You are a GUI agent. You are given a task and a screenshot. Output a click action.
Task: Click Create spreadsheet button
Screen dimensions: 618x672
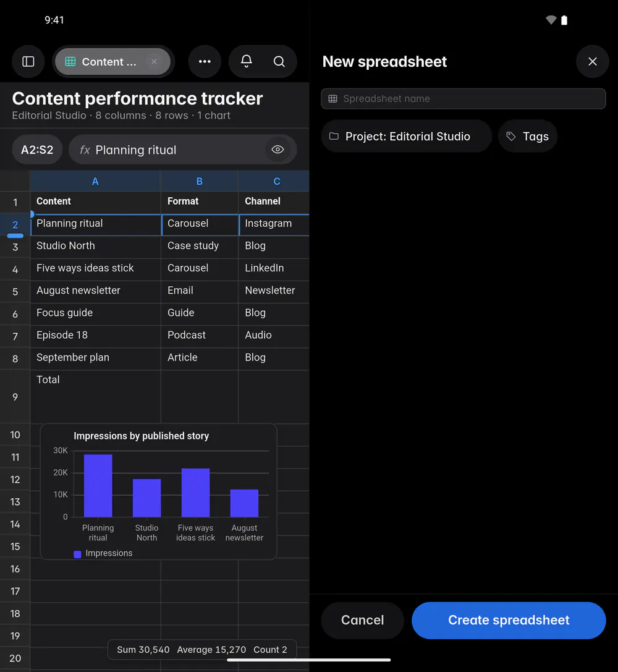click(509, 620)
